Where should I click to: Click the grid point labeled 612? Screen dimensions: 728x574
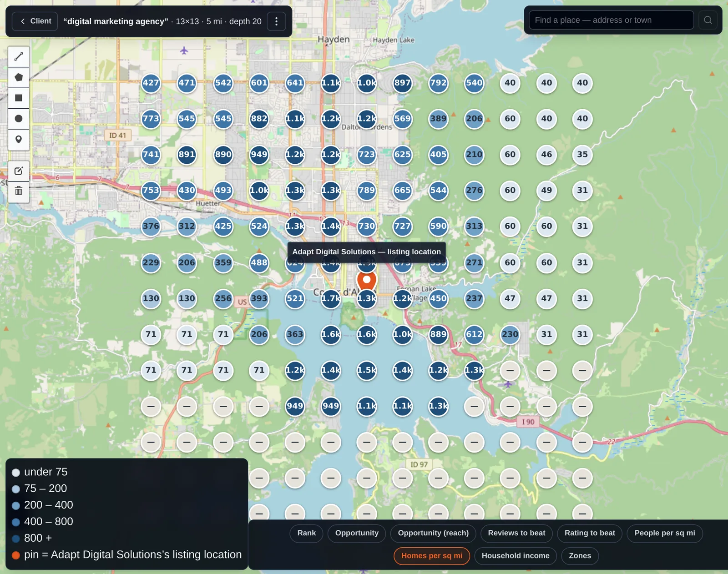tap(474, 334)
